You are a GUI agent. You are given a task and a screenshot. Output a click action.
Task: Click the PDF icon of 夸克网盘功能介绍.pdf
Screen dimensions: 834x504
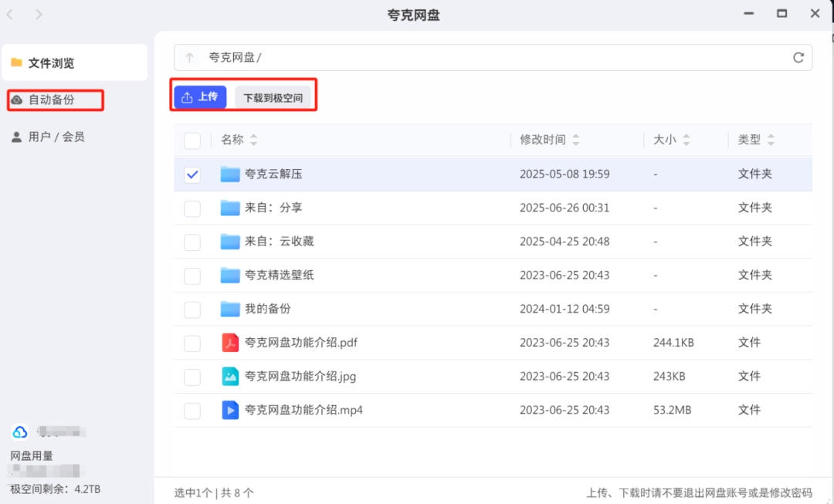(230, 343)
